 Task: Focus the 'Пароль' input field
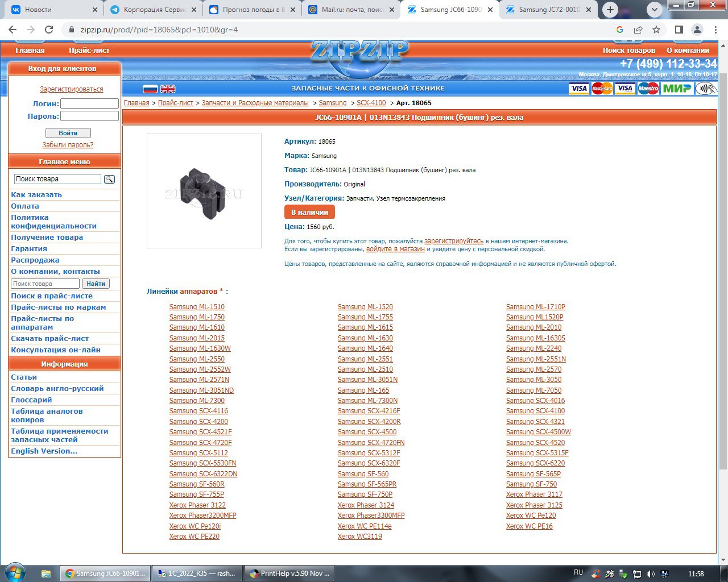89,116
